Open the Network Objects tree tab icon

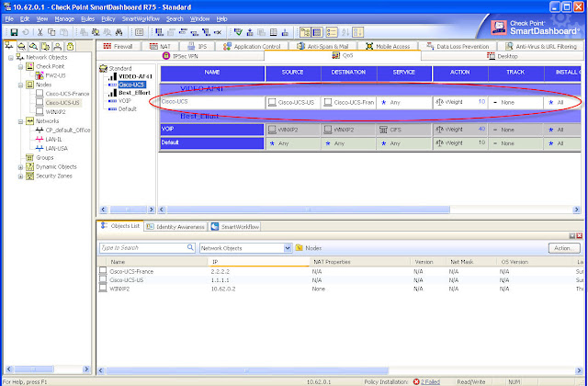point(9,46)
